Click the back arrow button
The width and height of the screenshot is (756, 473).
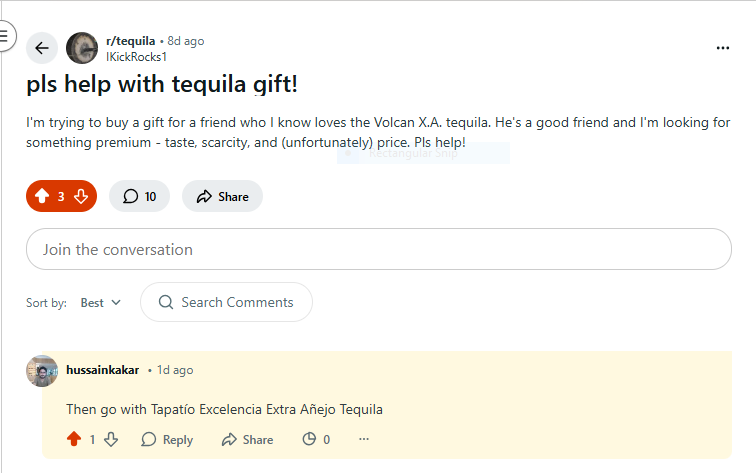point(41,48)
